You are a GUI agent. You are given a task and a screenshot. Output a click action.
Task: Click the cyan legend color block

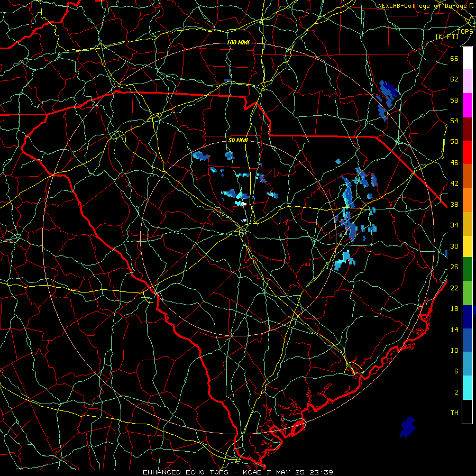pyautogui.click(x=467, y=388)
